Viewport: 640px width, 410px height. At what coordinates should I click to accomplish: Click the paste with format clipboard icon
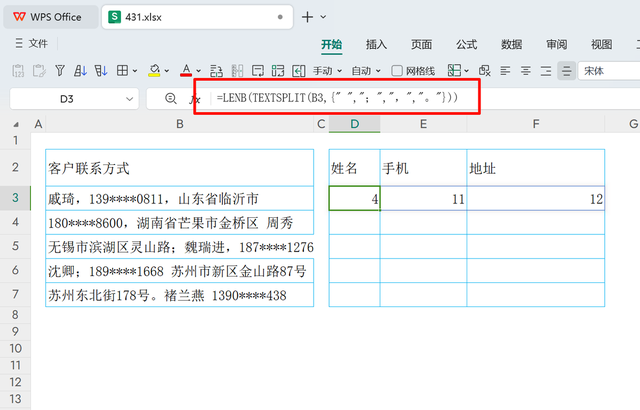click(39, 71)
